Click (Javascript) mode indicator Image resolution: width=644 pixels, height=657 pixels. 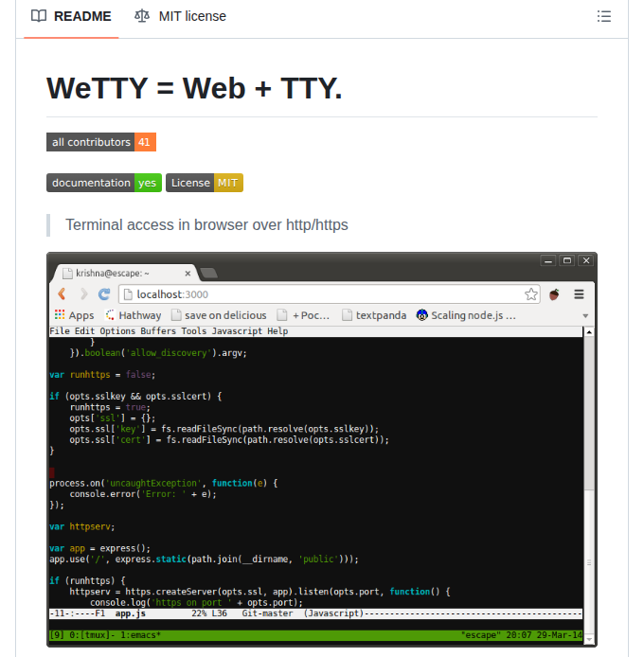point(333,613)
